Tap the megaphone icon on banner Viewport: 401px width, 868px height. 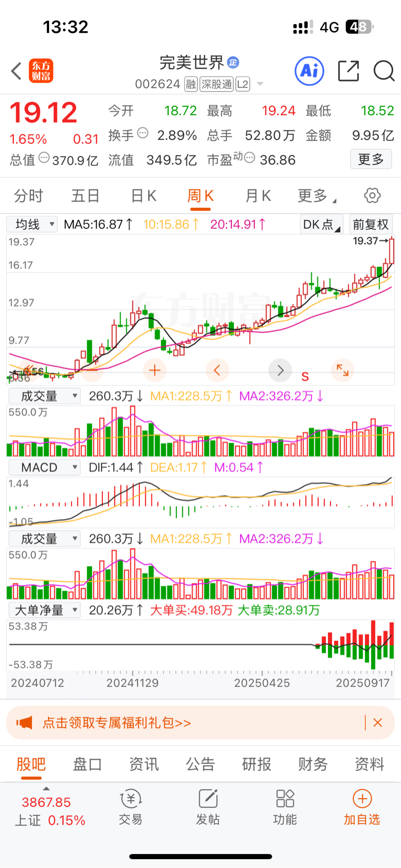pos(24,722)
